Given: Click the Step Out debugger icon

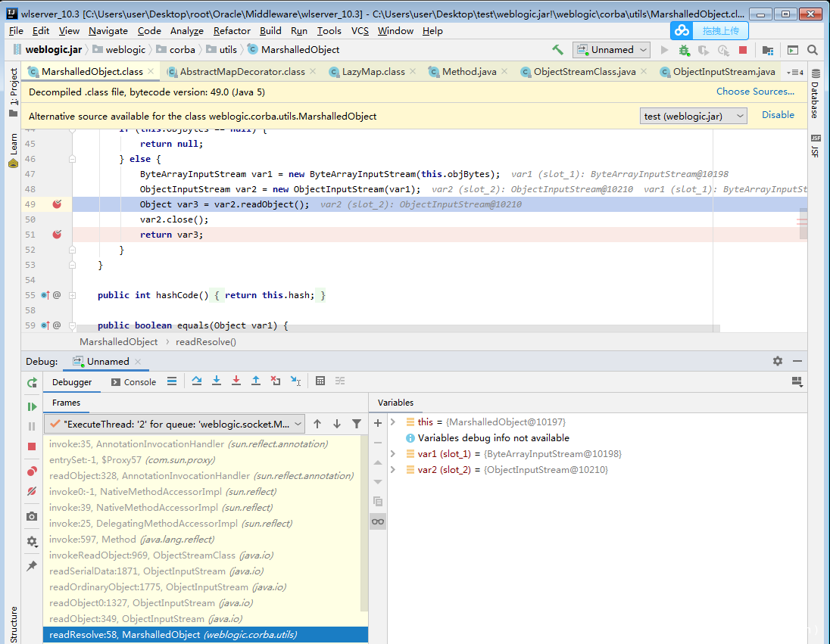Looking at the screenshot, I should click(256, 381).
